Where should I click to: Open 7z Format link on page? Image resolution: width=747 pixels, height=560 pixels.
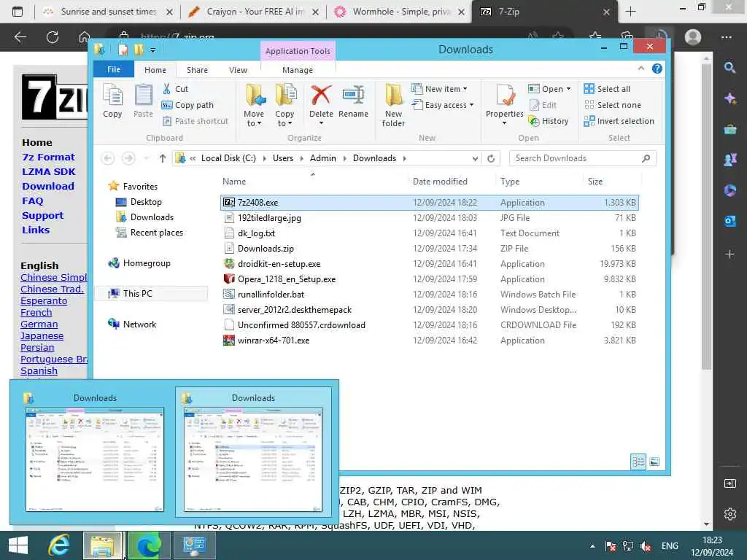[49, 157]
